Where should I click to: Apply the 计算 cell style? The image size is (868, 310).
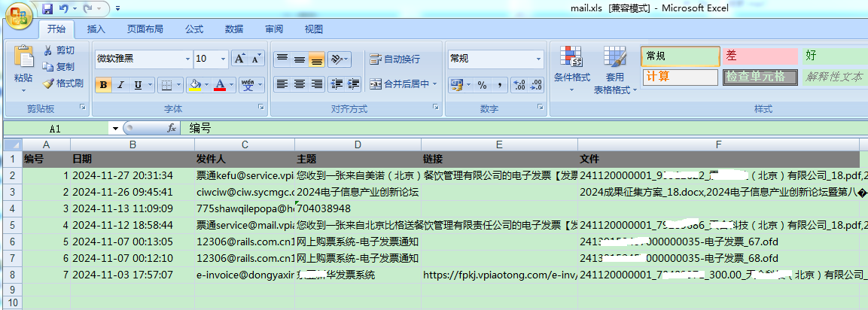(681, 77)
